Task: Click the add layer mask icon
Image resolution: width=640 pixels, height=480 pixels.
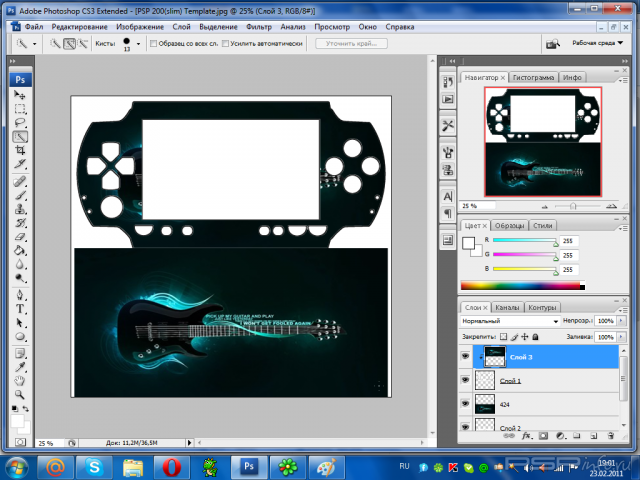Action: pos(542,437)
